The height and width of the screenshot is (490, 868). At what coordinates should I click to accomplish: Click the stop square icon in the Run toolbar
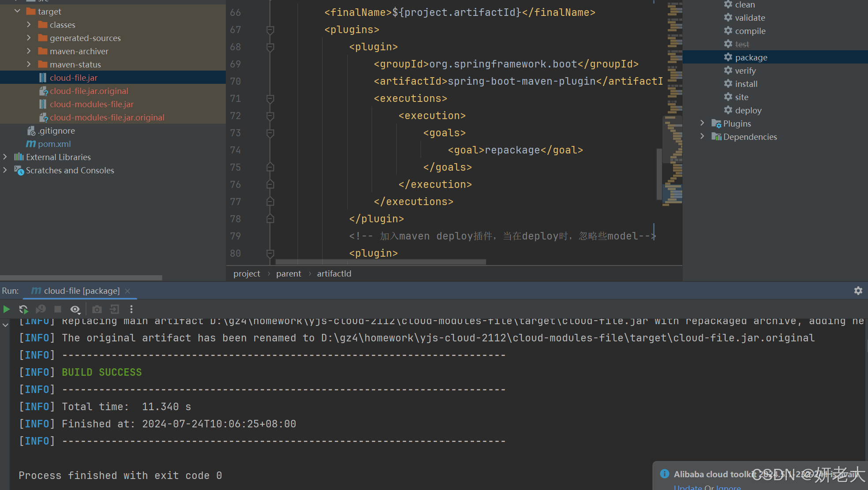coord(57,309)
